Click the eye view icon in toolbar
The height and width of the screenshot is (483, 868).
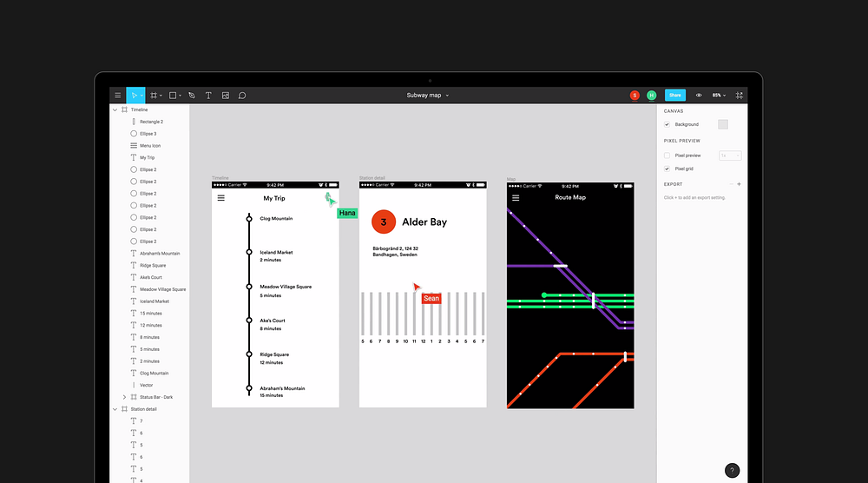click(699, 96)
